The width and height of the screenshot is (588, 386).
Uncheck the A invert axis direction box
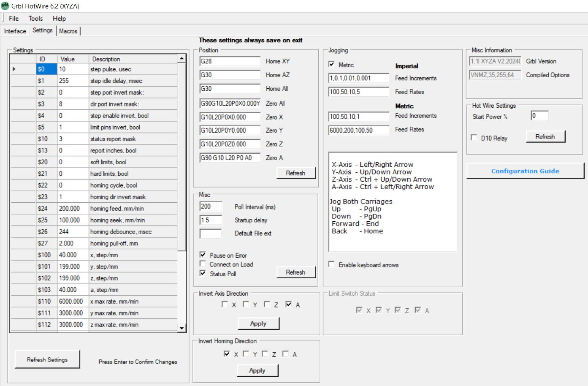(x=289, y=304)
